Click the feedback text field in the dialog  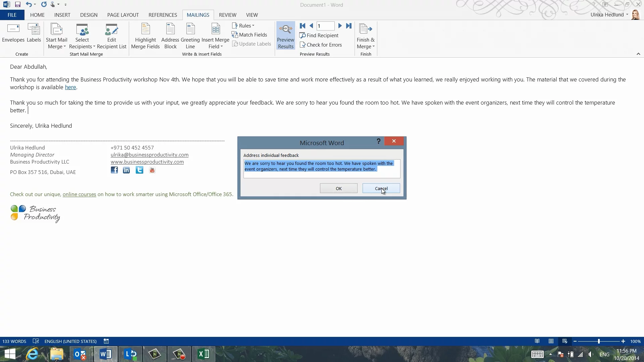pos(321,169)
